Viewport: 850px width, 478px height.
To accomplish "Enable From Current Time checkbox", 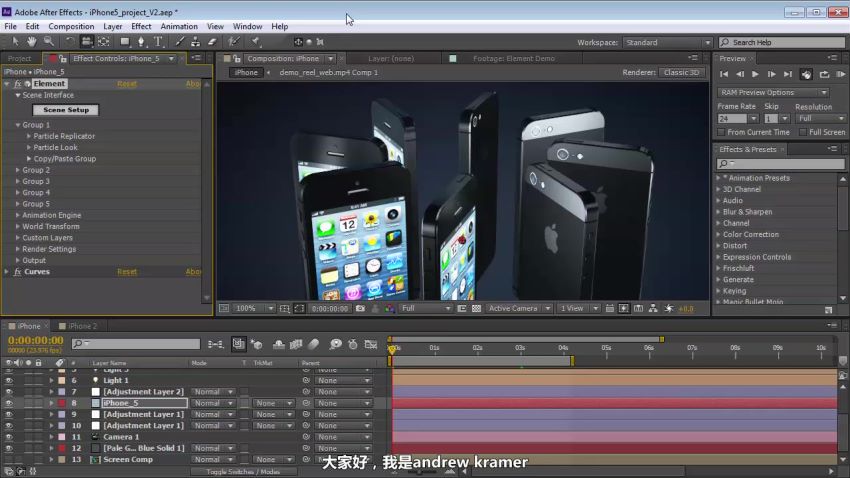I will pos(721,132).
